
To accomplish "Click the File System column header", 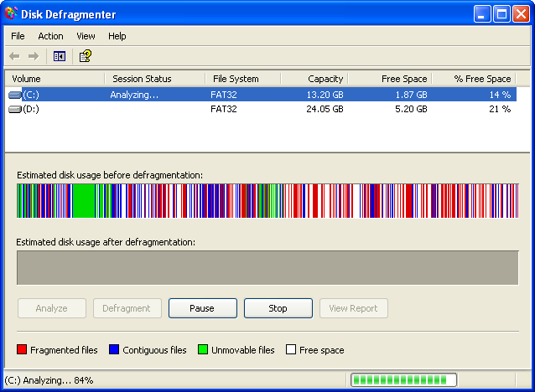I will (243, 79).
